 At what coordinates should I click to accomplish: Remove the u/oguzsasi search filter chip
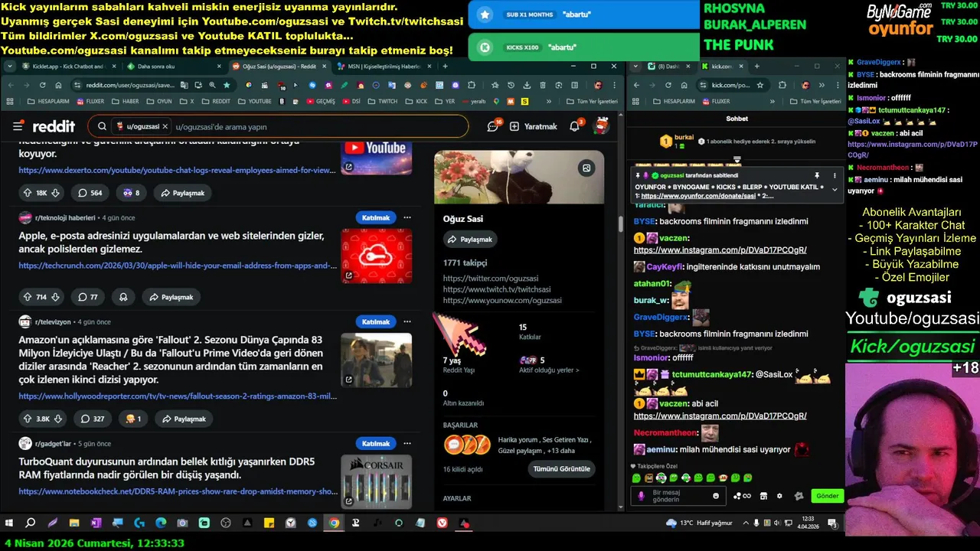(165, 126)
